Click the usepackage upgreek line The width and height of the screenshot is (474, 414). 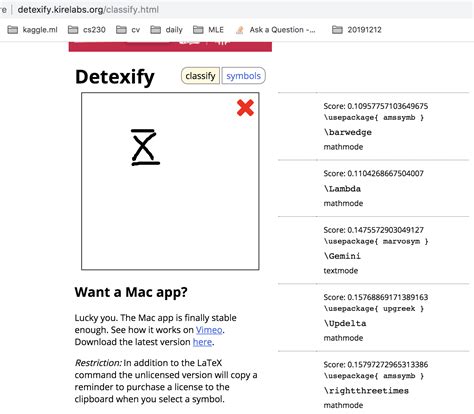[x=374, y=309]
